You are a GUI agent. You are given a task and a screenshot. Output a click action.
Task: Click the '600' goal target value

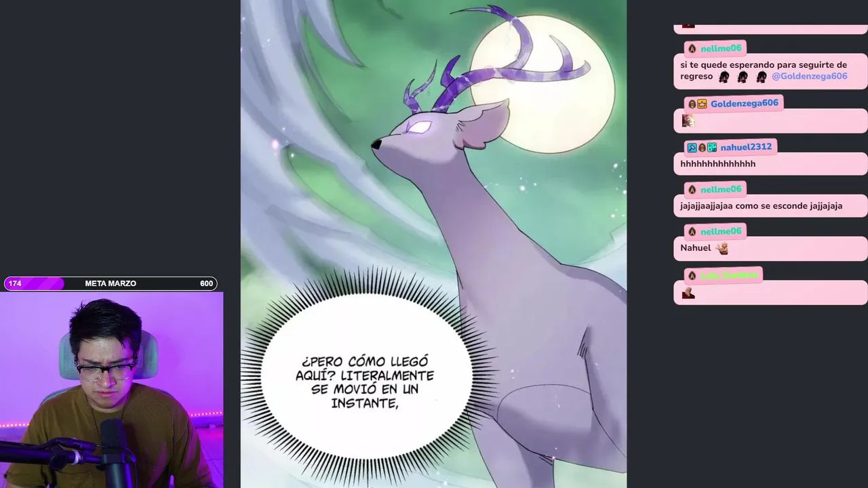[x=206, y=283]
